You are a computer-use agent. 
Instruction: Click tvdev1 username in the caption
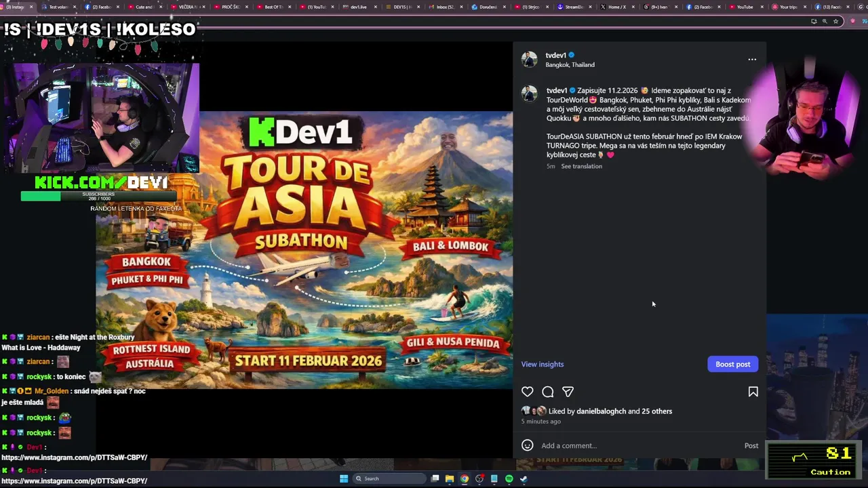(x=557, y=91)
